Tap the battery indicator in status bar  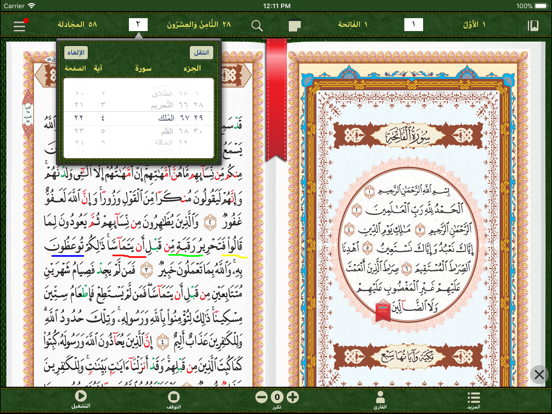pyautogui.click(x=541, y=6)
